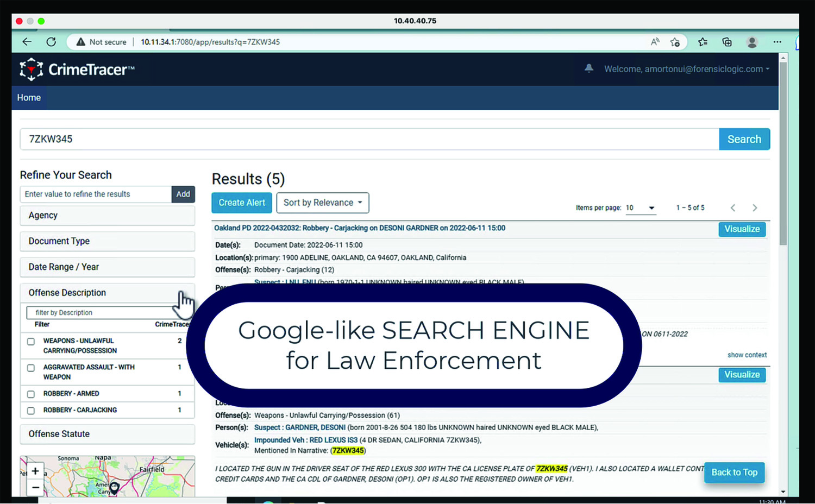
Task: Open browser profile avatar icon
Action: [x=752, y=42]
